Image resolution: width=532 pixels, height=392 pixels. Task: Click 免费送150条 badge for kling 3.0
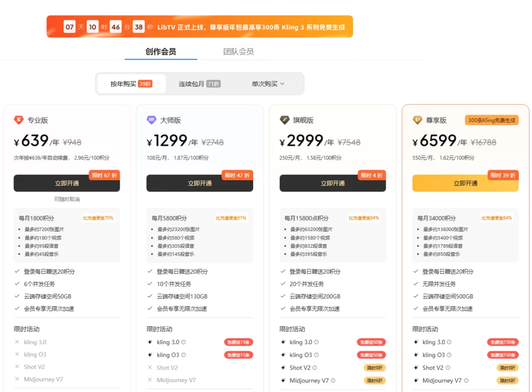point(503,342)
